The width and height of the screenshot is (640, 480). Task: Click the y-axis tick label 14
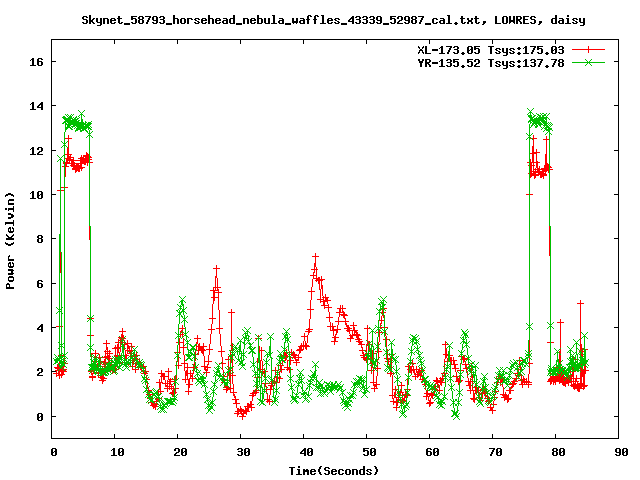pos(36,106)
